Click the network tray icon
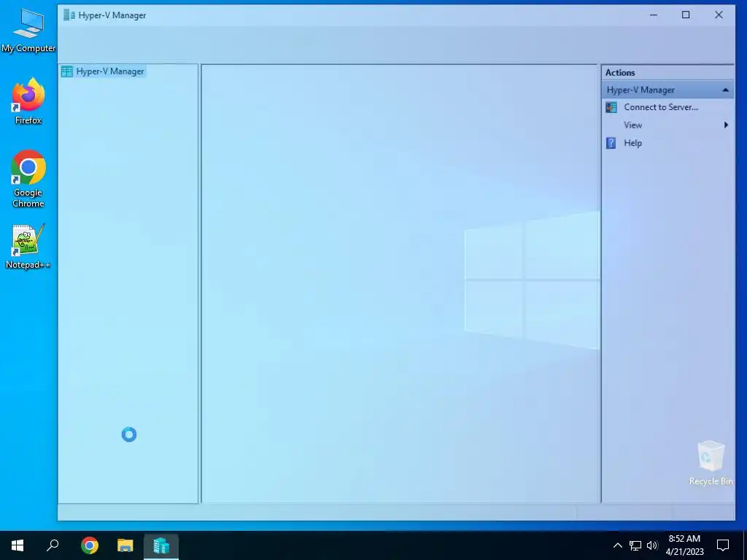747x560 pixels. click(x=635, y=545)
